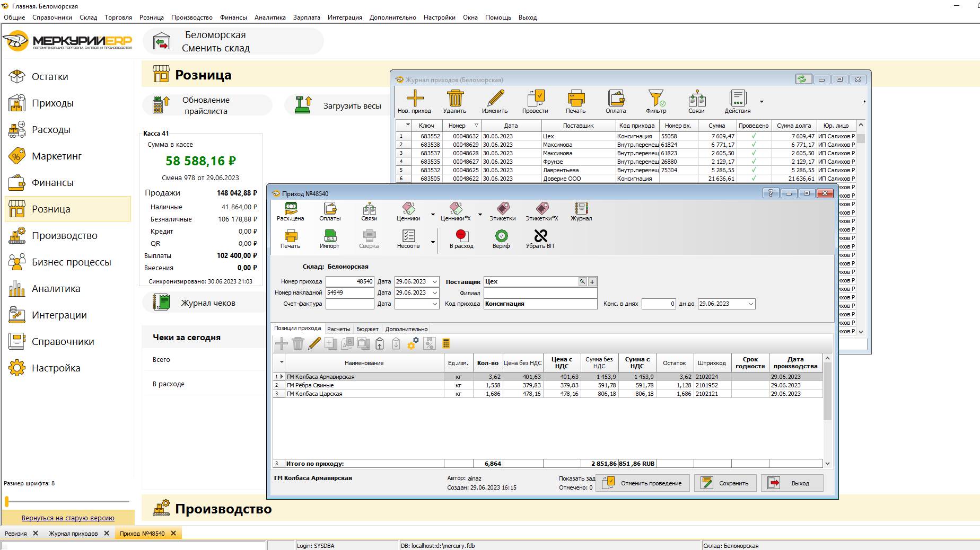Open the Аналитика menu in menu bar
Image resolution: width=980 pixels, height=550 pixels.
pyautogui.click(x=270, y=17)
